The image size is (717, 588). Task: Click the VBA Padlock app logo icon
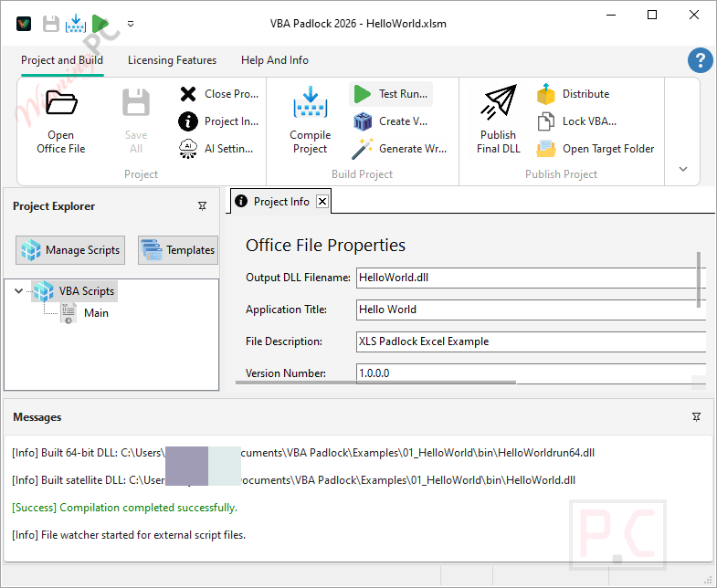[x=24, y=24]
